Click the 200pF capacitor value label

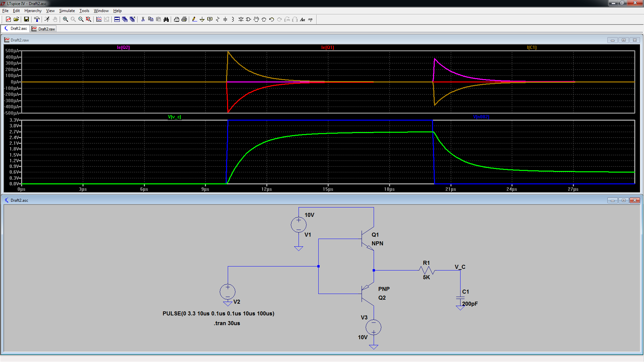pyautogui.click(x=470, y=304)
